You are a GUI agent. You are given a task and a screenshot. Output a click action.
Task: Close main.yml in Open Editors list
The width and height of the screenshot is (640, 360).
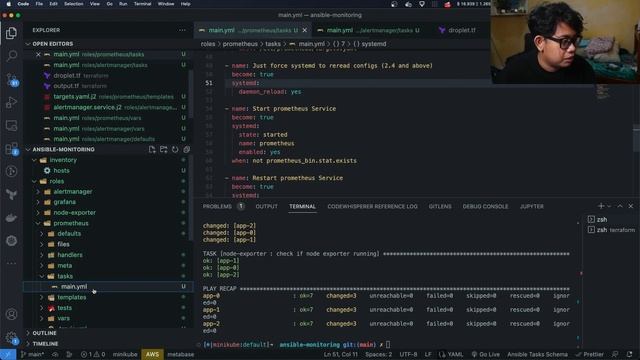(x=38, y=54)
